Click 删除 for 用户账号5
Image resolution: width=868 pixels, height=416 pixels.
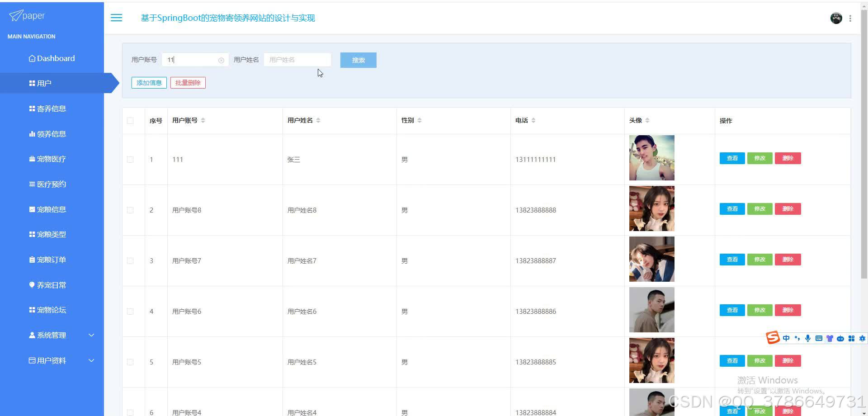(788, 361)
